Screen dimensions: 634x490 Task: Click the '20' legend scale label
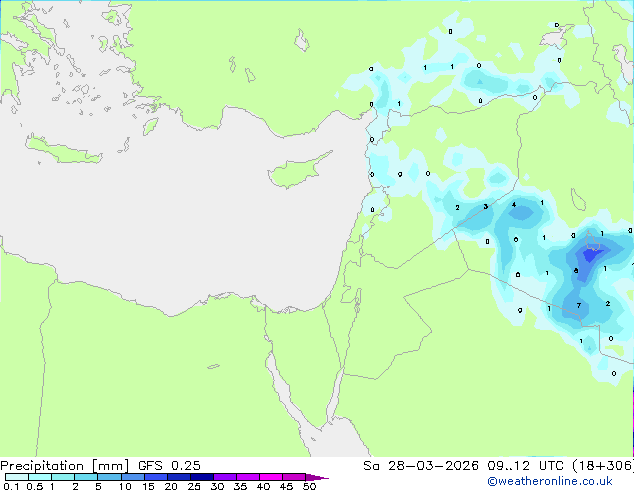[171, 486]
